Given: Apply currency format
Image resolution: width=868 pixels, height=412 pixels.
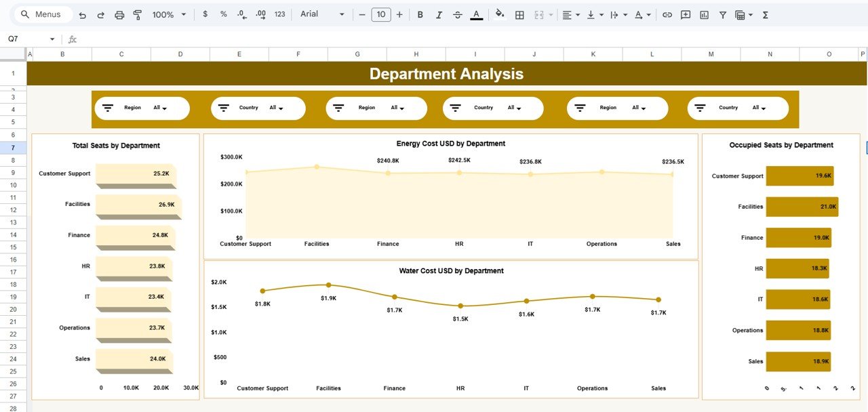Looking at the screenshot, I should (205, 14).
